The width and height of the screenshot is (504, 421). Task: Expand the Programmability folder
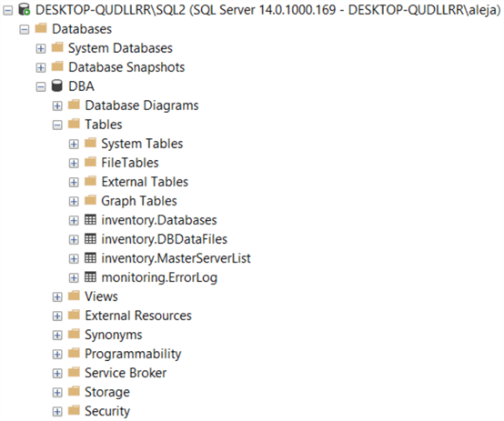(57, 354)
